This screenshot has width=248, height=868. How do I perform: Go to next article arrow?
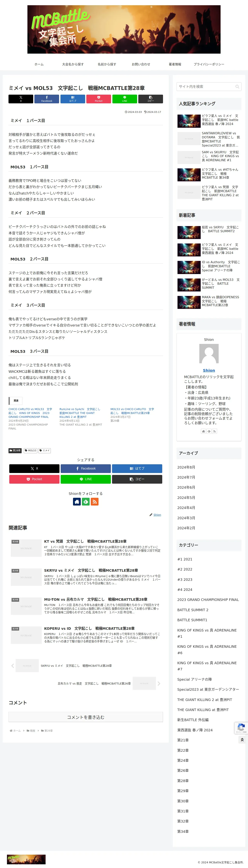click(159, 683)
